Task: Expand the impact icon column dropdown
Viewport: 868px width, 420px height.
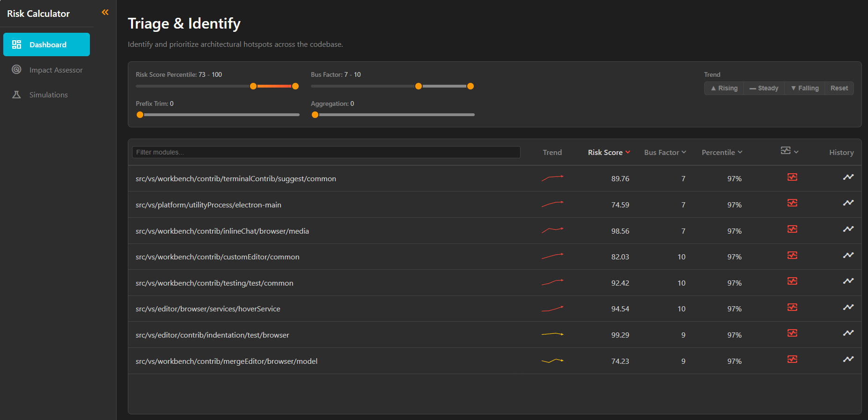Action: (x=789, y=151)
